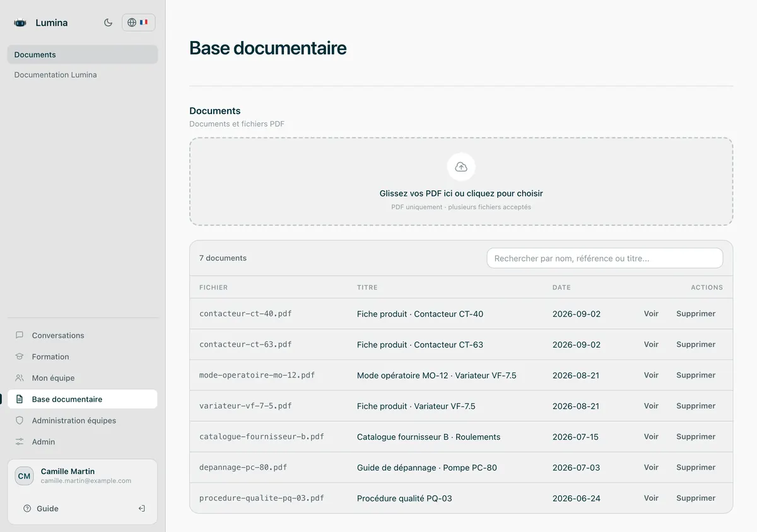This screenshot has width=757, height=532.
Task: Log out using the exit icon
Action: pyautogui.click(x=142, y=509)
